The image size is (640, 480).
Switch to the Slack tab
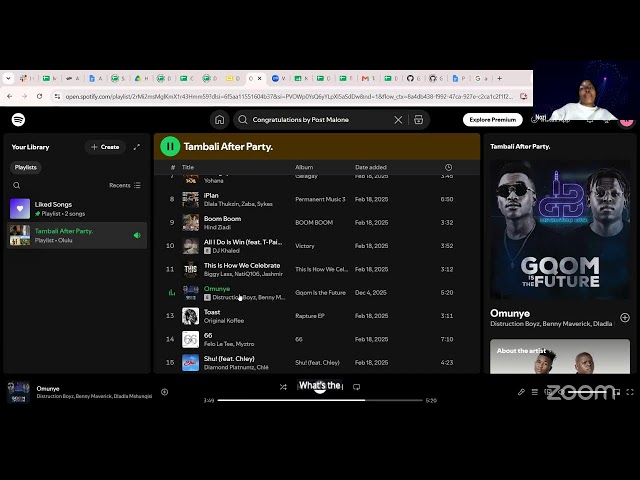(x=27, y=78)
